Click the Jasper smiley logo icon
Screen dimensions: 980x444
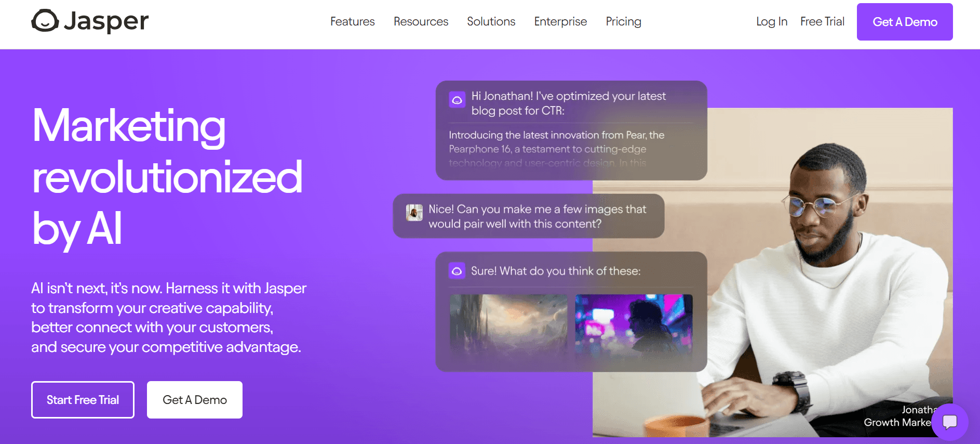pos(45,21)
